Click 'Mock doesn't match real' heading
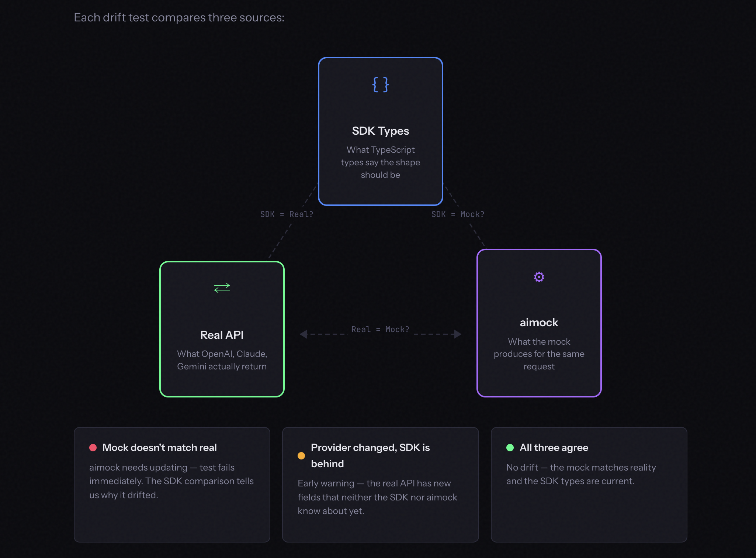Image resolution: width=756 pixels, height=558 pixels. [159, 448]
